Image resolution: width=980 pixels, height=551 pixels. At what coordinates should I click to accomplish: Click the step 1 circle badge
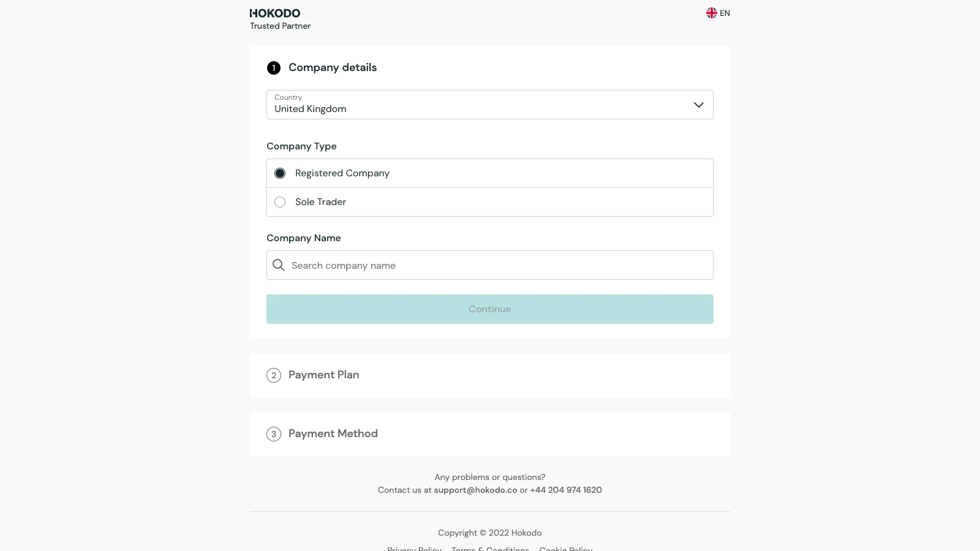pos(274,68)
